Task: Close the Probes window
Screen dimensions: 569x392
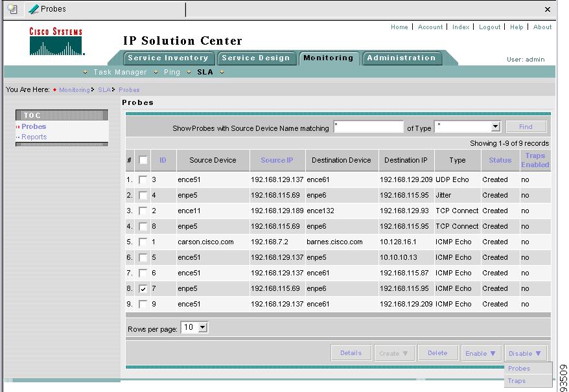Action: [548, 10]
